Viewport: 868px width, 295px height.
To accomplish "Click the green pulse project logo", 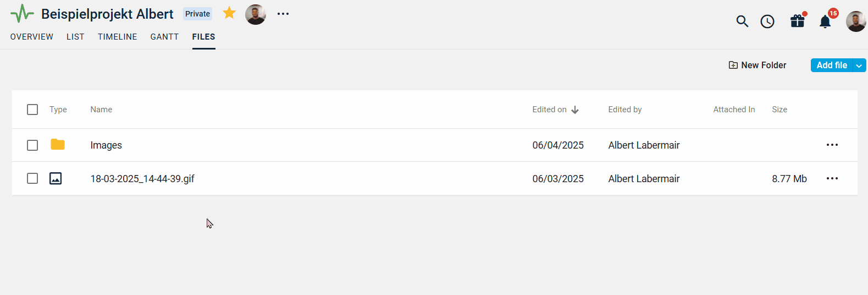I will coord(22,14).
